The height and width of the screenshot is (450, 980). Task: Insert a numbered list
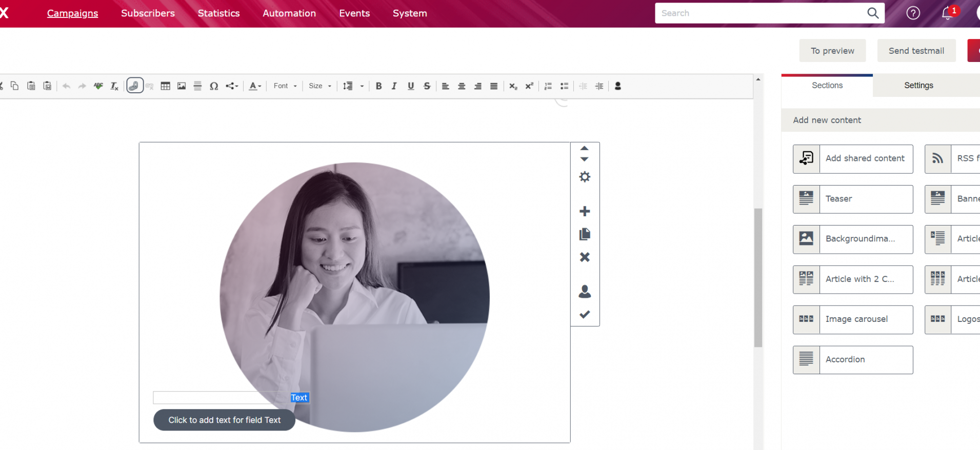[548, 86]
